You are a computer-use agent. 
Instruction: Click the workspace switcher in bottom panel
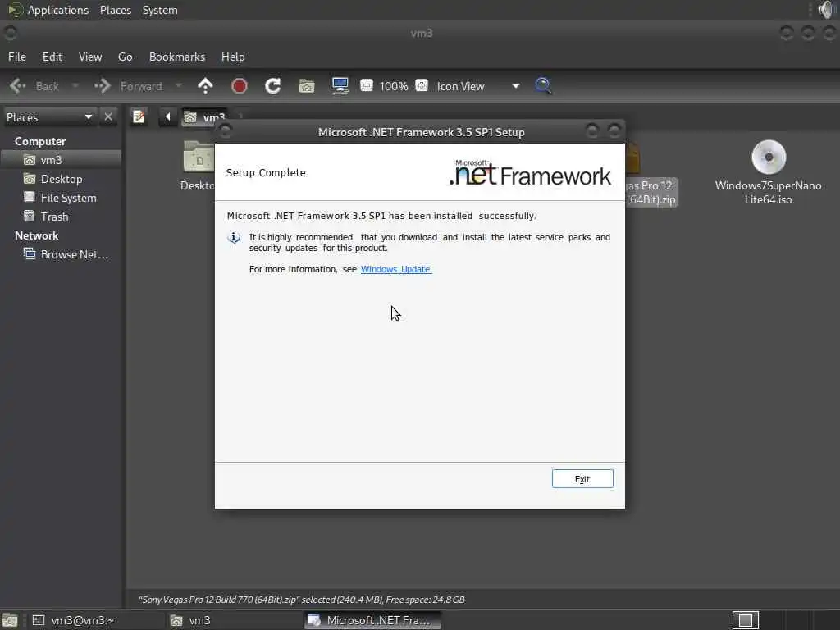point(746,620)
